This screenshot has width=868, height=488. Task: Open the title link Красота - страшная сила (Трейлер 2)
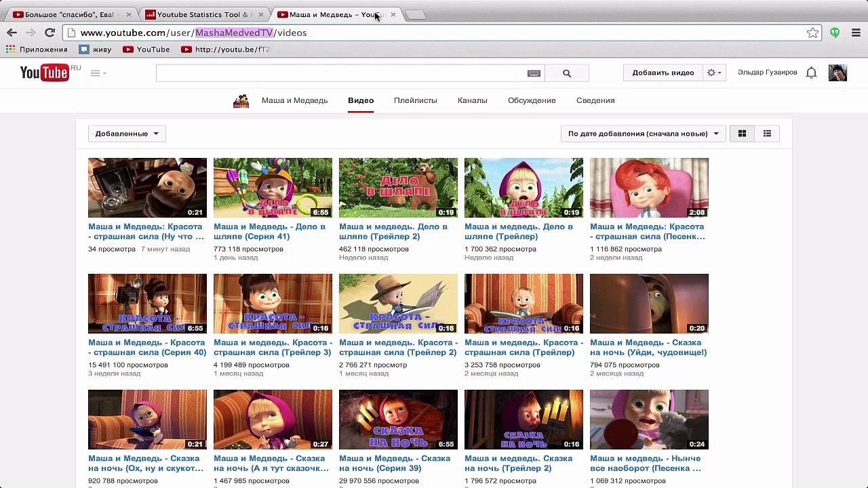click(398, 348)
